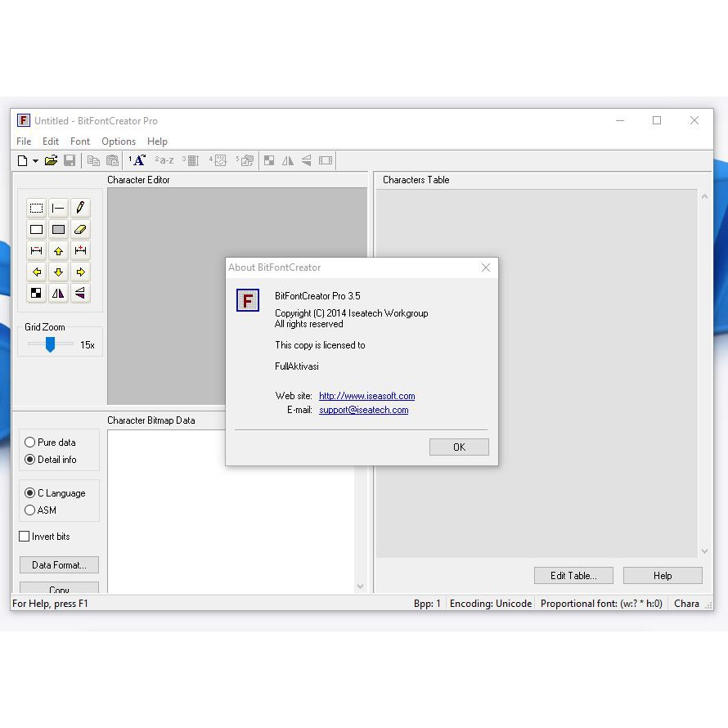Click the flip horizontal icon
This screenshot has width=728, height=728.
[58, 293]
